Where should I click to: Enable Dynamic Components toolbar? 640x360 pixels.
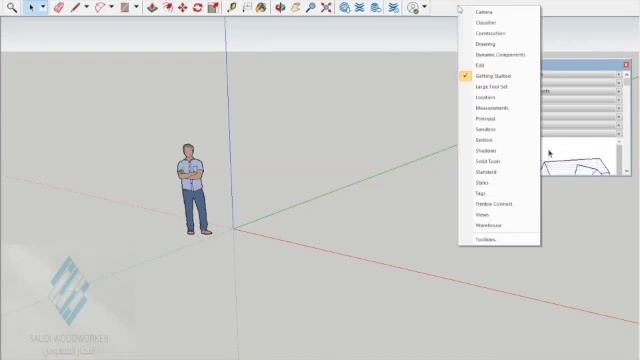500,55
